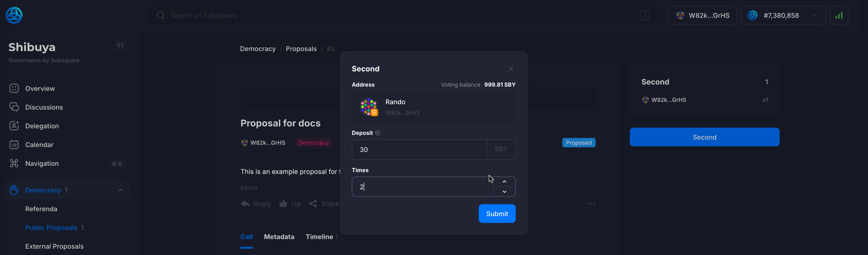Increase Times value with up arrow
868x255 pixels.
[x=504, y=181]
